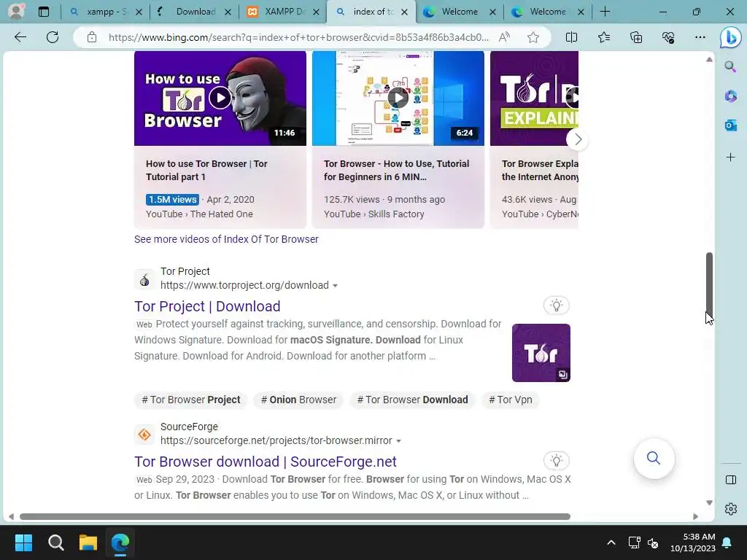Enable Read aloud icon in address bar
747x560 pixels.
click(x=504, y=37)
